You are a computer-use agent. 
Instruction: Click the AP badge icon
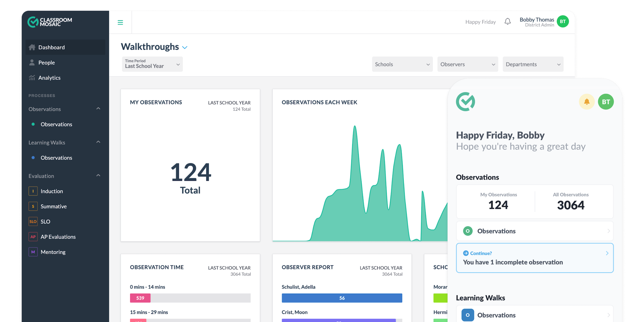(33, 237)
